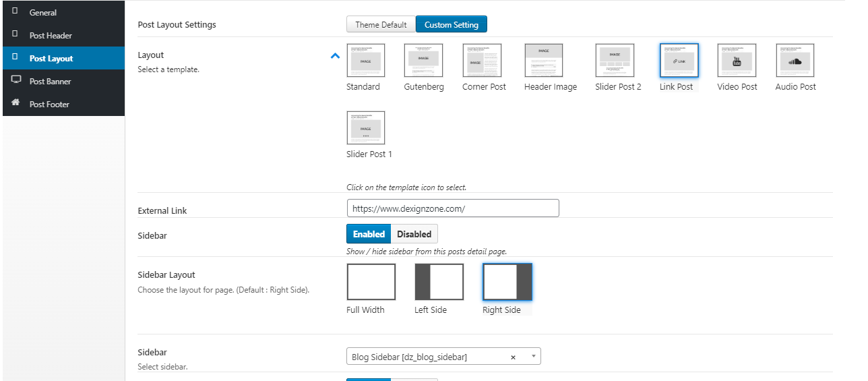The image size is (868, 381).
Task: Set Sidebar to Disabled
Action: [414, 234]
